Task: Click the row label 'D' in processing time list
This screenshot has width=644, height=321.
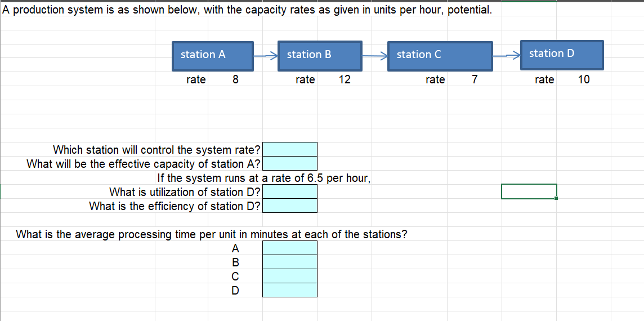Action: click(x=235, y=290)
